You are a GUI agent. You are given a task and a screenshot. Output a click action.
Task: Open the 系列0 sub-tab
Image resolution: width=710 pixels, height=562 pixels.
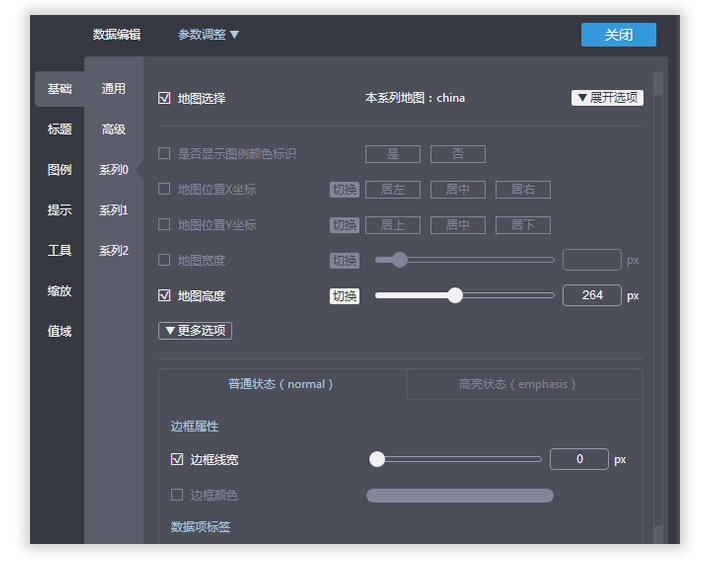[x=114, y=170]
